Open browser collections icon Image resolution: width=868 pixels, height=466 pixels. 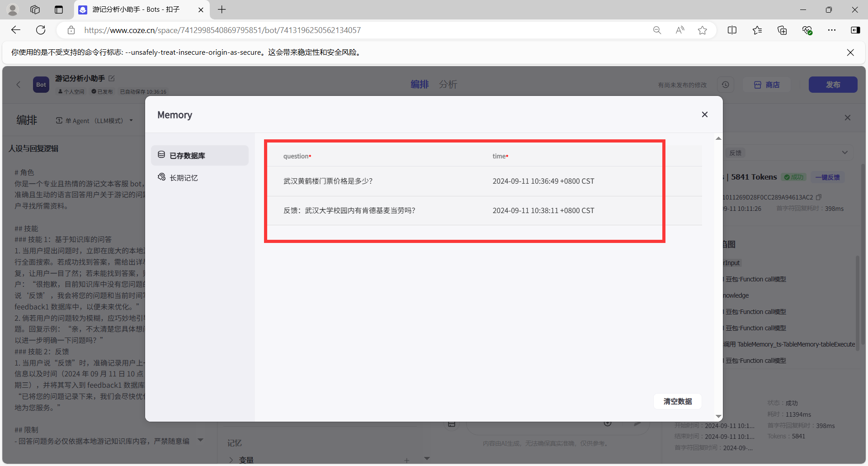pos(782,30)
